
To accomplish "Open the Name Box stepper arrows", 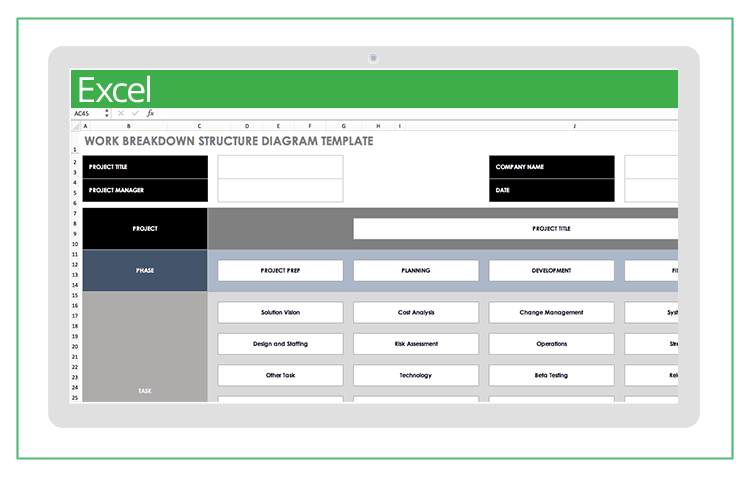I will pyautogui.click(x=108, y=114).
